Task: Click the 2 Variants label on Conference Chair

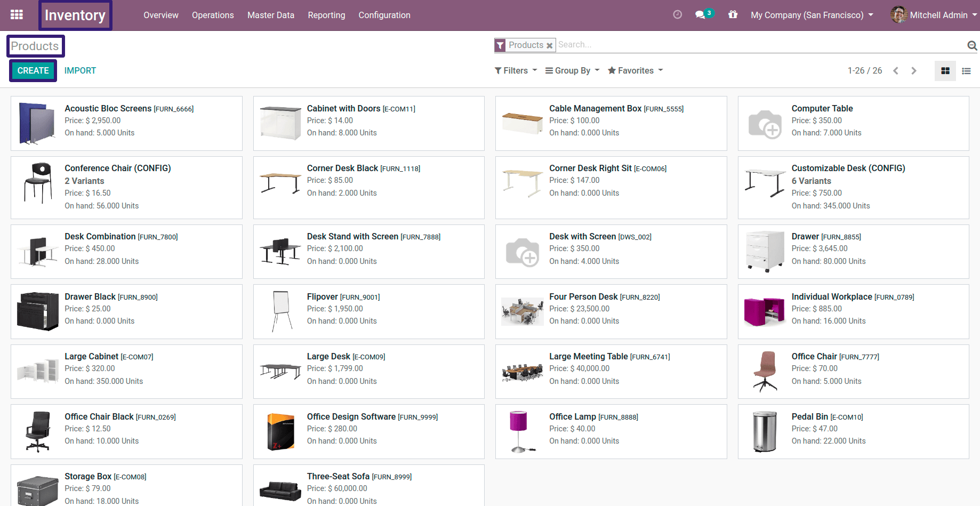Action: (84, 181)
